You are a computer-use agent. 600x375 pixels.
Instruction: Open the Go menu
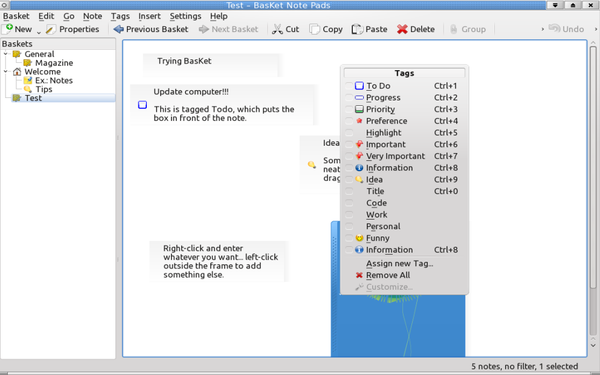[x=69, y=16]
